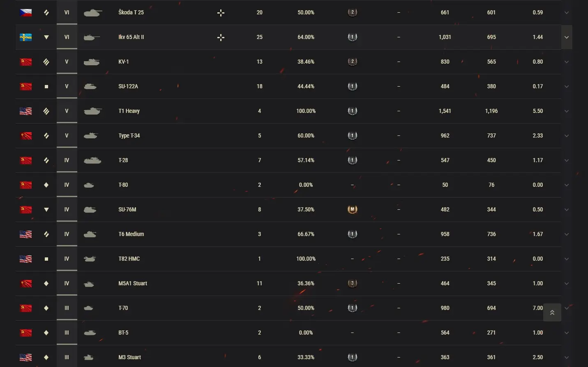The width and height of the screenshot is (588, 367).
Task: Click the tier V badge on T1 Heavy row
Action: tap(67, 111)
